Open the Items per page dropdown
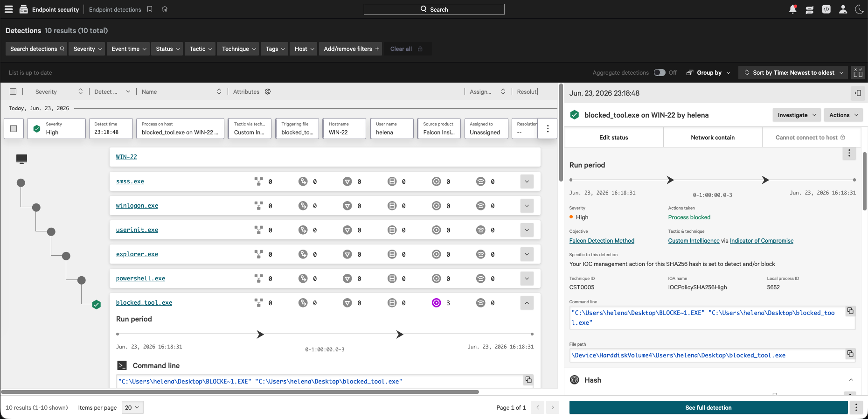 132,407
